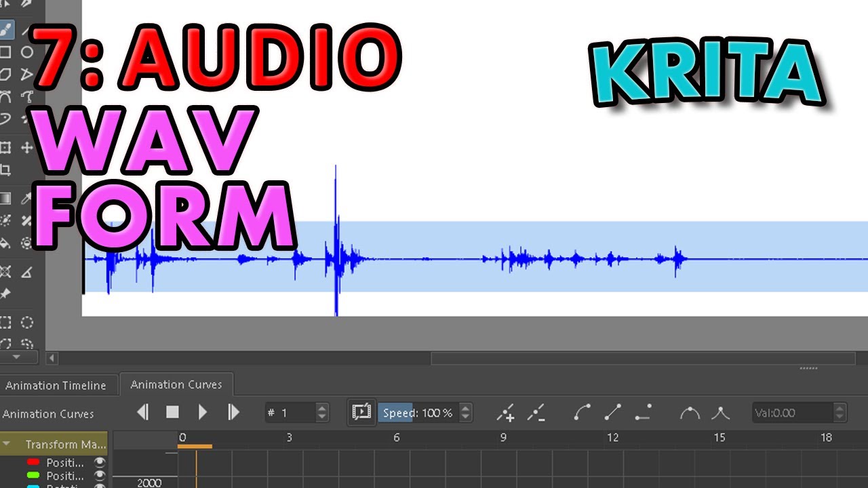Screen dimensions: 868x488
Task: Select the Fill bucket tool
Action: (x=5, y=243)
